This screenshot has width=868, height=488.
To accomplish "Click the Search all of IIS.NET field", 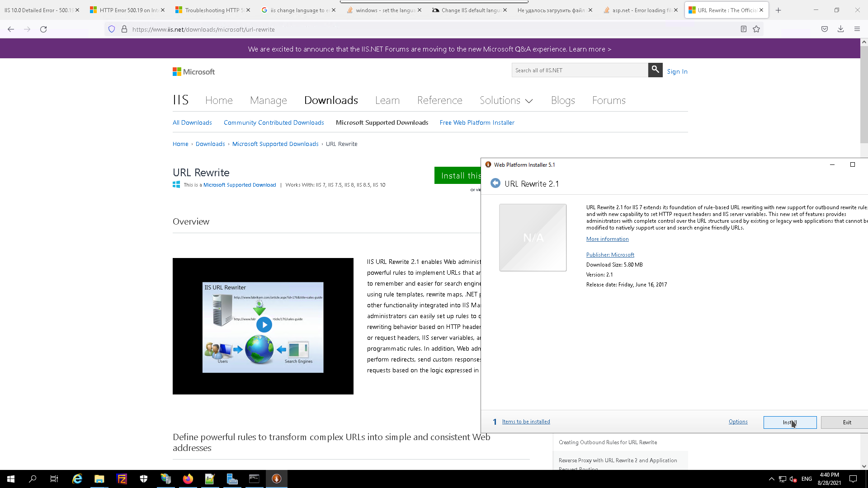I will click(580, 70).
